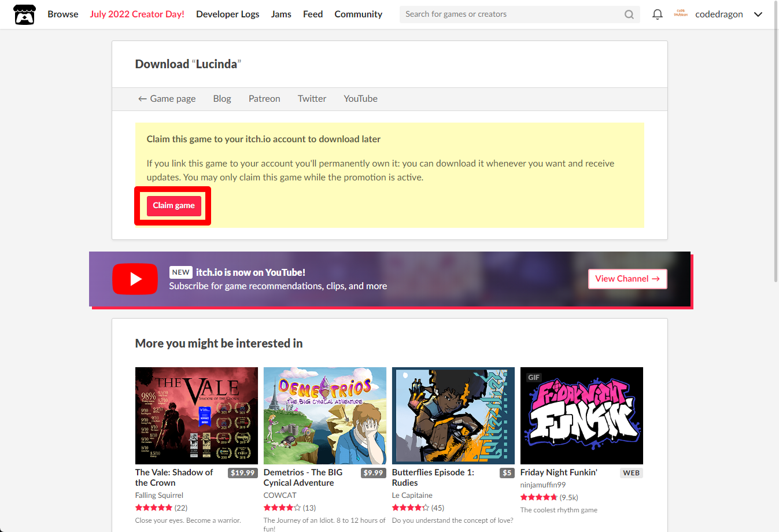The height and width of the screenshot is (532, 779).
Task: Click the $19.99 price tag
Action: tap(243, 473)
